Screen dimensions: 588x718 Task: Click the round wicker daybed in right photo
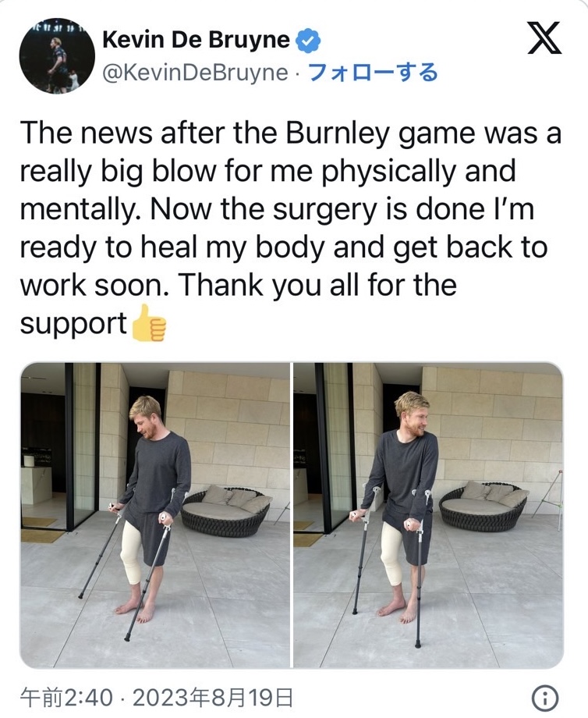click(x=484, y=505)
